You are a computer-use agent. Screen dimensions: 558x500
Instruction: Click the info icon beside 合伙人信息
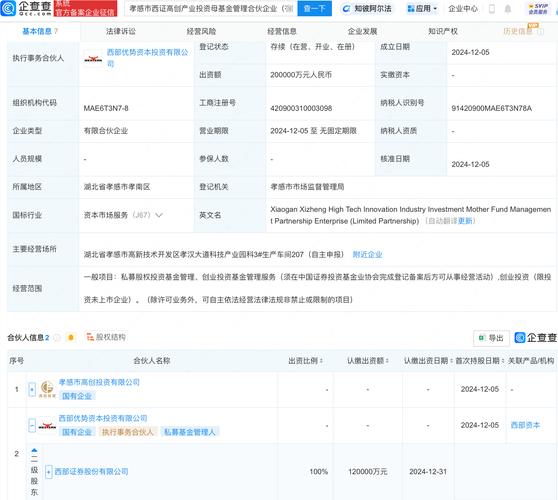57,337
